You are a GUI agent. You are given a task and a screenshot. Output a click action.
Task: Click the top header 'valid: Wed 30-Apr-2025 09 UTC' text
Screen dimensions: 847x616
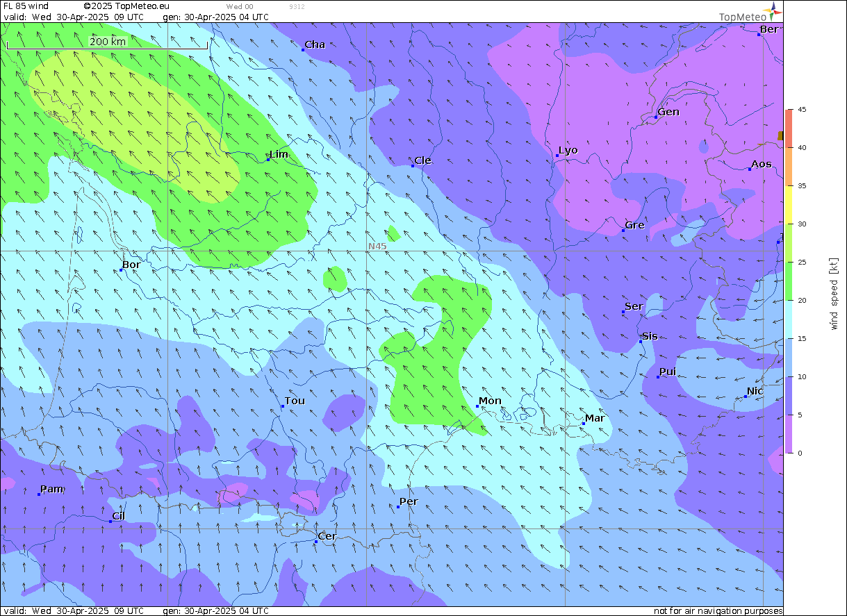pyautogui.click(x=74, y=17)
